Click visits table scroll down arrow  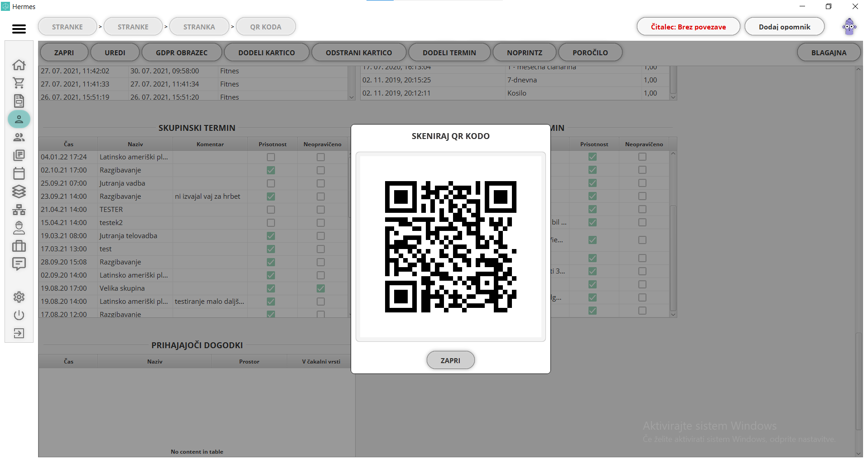point(352,97)
